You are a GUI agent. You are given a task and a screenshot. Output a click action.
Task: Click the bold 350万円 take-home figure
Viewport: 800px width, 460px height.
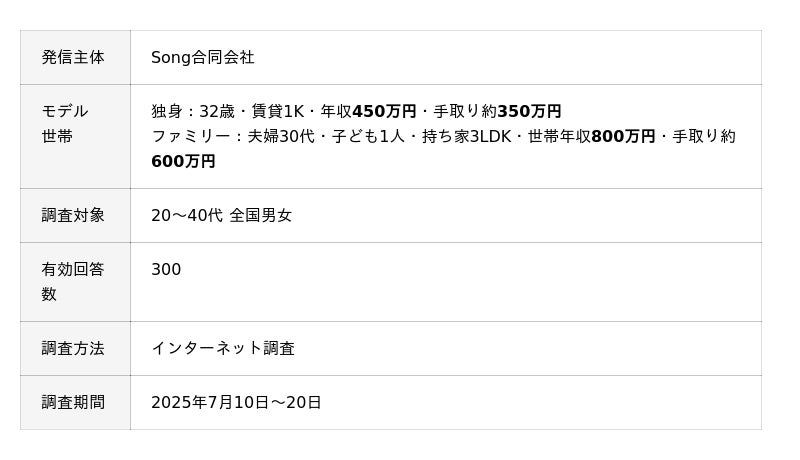point(529,111)
